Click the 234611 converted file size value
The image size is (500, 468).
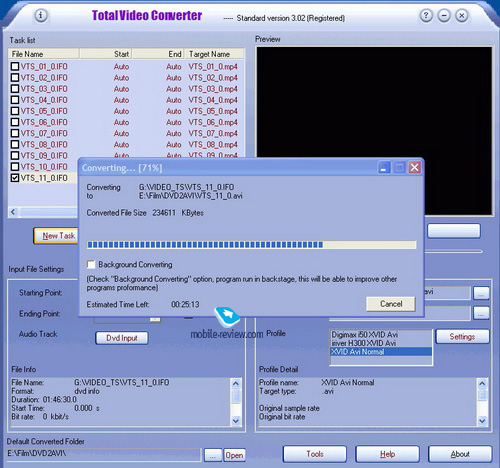tap(164, 213)
